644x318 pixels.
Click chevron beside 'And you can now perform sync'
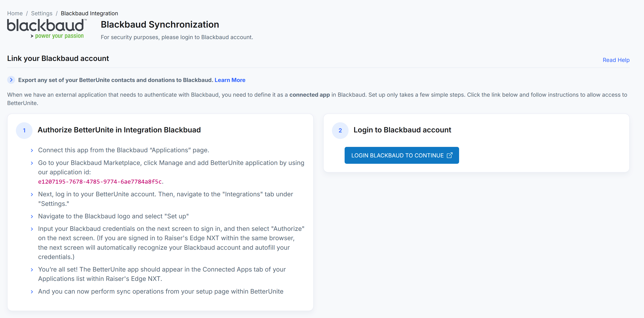[x=32, y=292]
